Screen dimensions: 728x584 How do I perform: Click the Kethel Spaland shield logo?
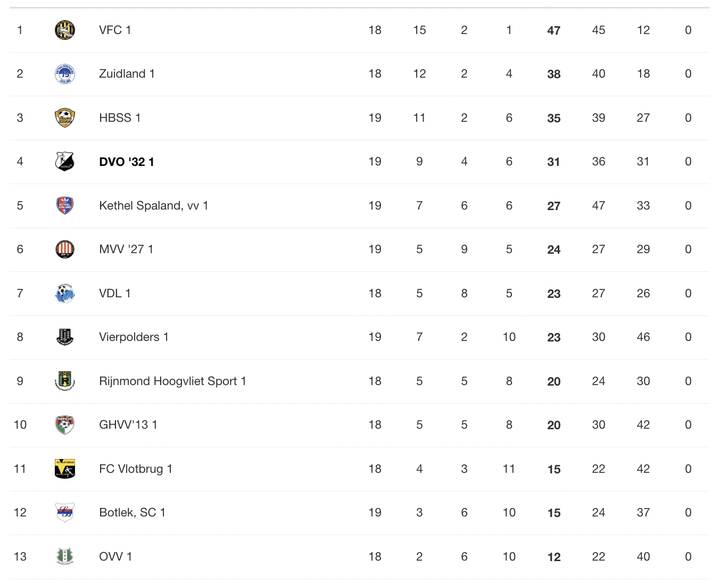[x=65, y=205]
